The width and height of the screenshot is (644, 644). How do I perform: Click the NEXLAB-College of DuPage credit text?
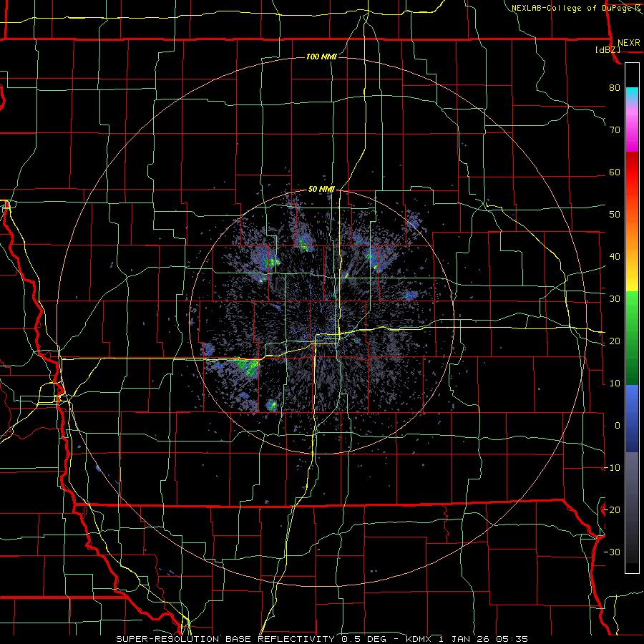[x=571, y=8]
